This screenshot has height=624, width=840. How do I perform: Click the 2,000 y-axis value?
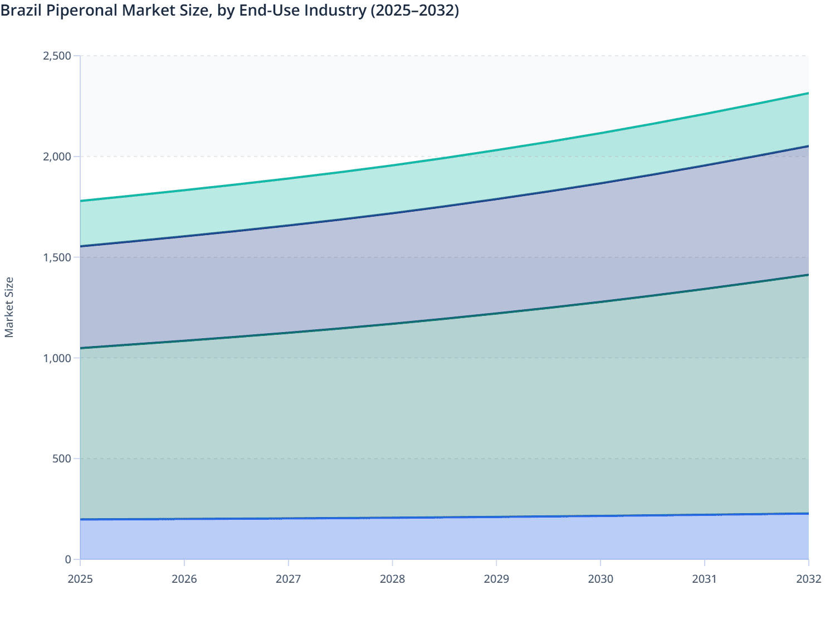pos(57,156)
